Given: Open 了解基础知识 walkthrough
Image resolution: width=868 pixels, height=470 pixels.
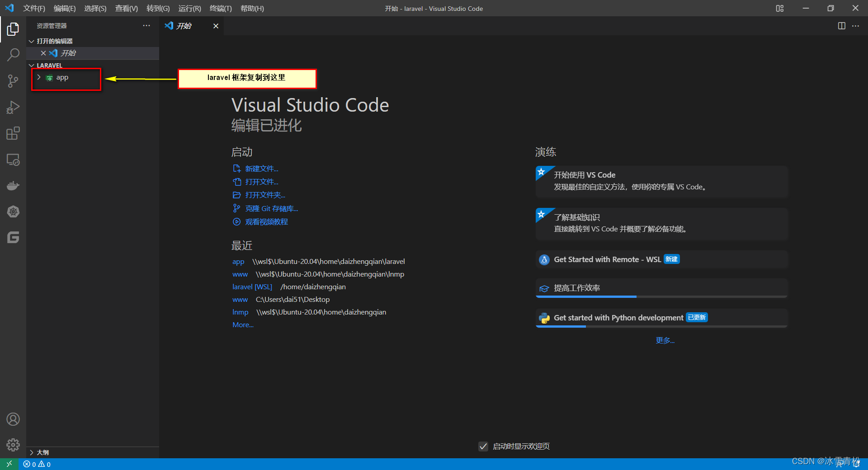Looking at the screenshot, I should pyautogui.click(x=662, y=223).
